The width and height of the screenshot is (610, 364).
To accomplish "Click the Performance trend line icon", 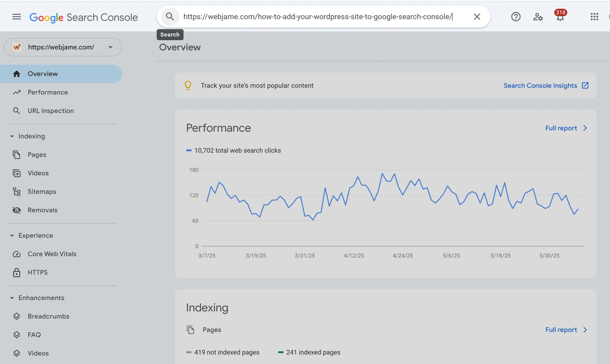I will click(x=16, y=92).
